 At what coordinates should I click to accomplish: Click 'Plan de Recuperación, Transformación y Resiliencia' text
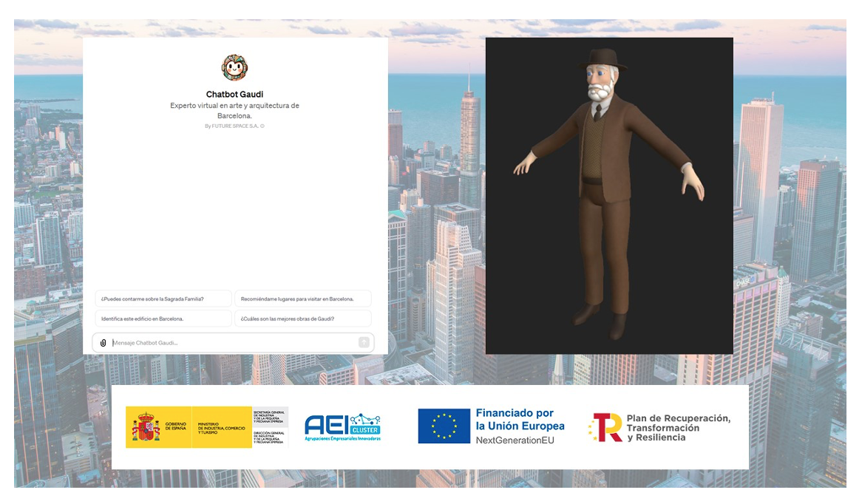[x=678, y=428]
